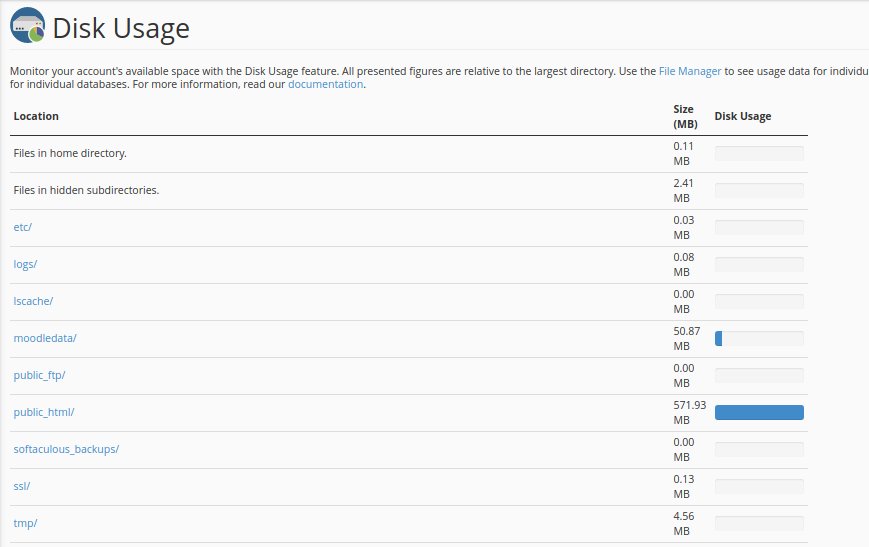
Task: Click the Files in home directory row
Action: click(x=409, y=154)
